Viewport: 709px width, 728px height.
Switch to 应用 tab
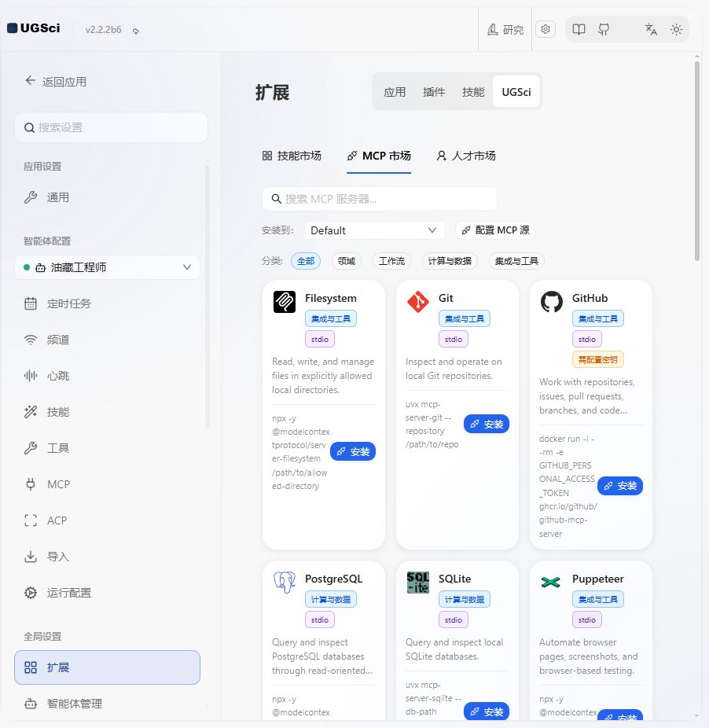pyautogui.click(x=395, y=92)
